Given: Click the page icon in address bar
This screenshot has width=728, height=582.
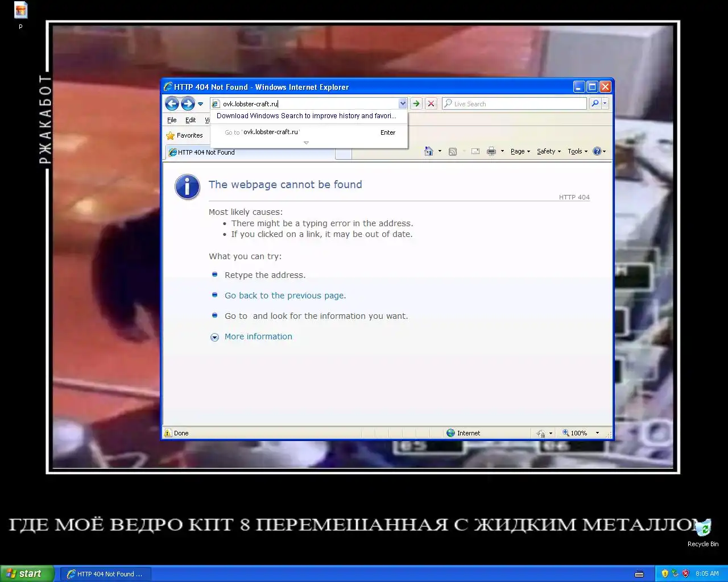Looking at the screenshot, I should (216, 103).
